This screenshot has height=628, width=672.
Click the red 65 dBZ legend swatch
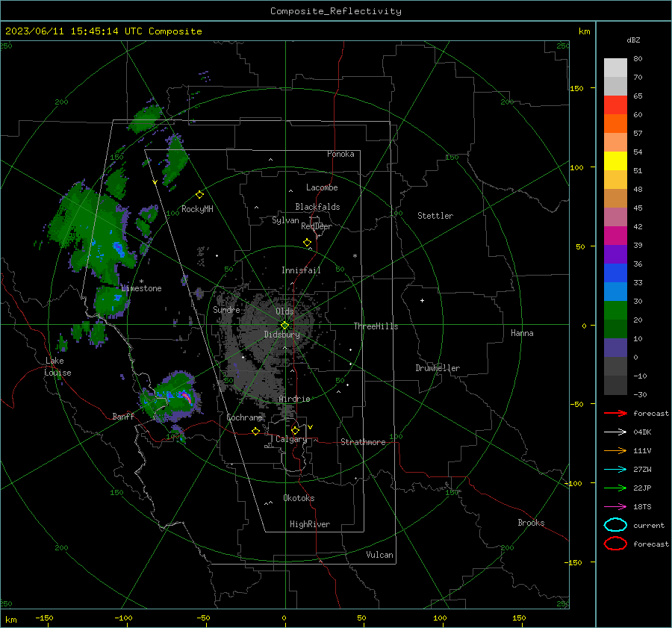point(615,105)
